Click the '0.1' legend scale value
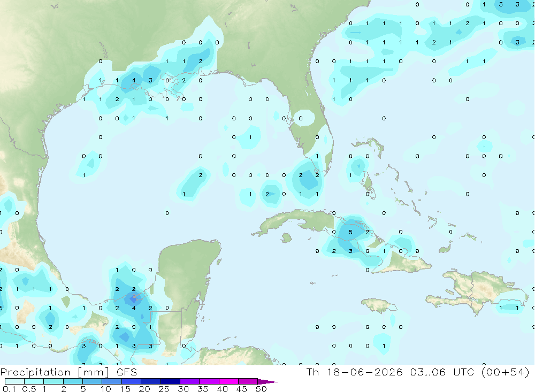 pos(9,389)
